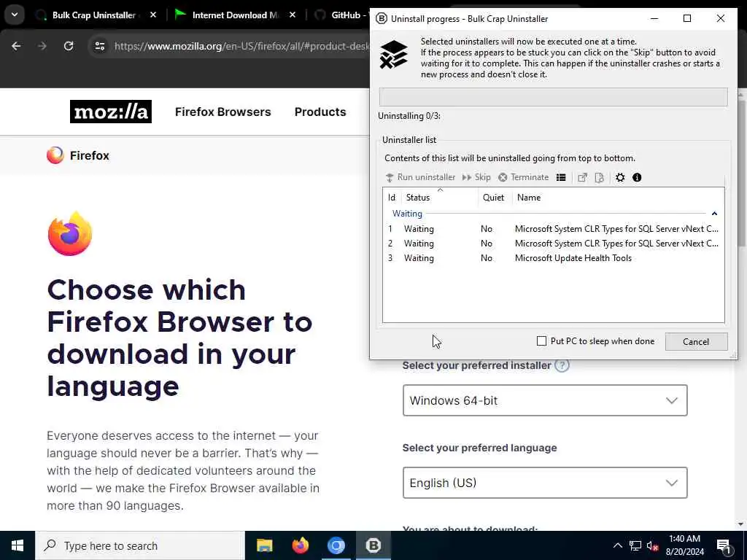Click the large Firefox logo image
747x560 pixels.
click(x=70, y=234)
